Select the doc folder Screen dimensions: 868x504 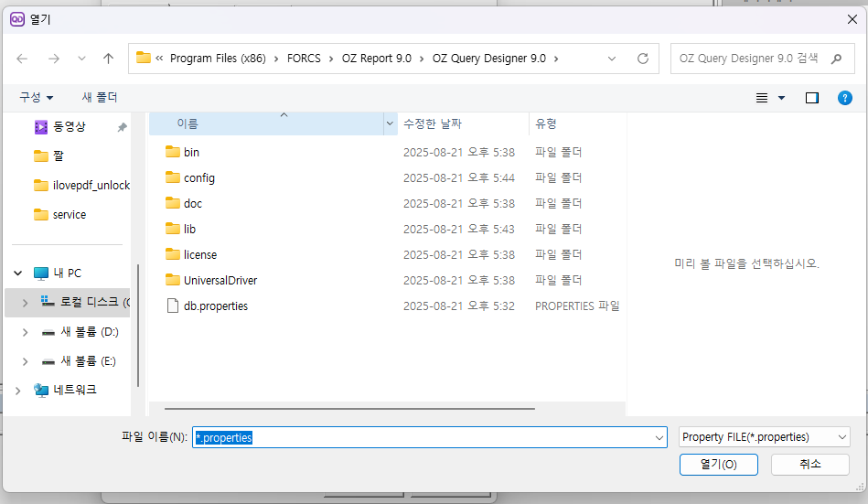(193, 203)
